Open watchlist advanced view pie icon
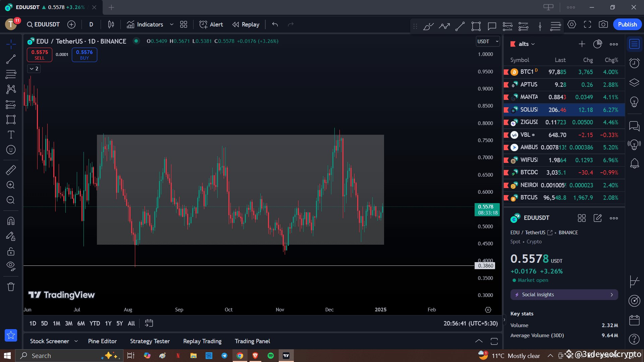Screen dimensions: 644x362 (x=598, y=44)
